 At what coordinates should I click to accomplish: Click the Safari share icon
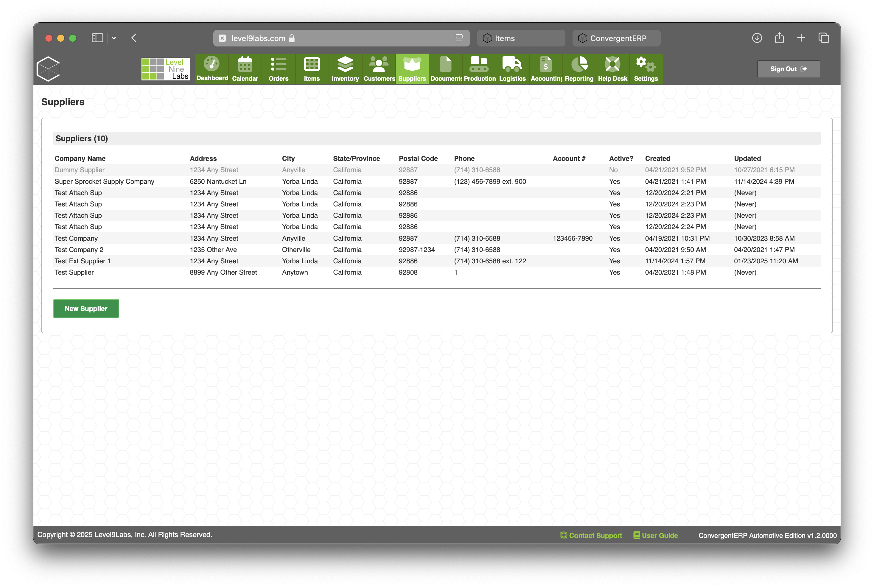(x=780, y=38)
